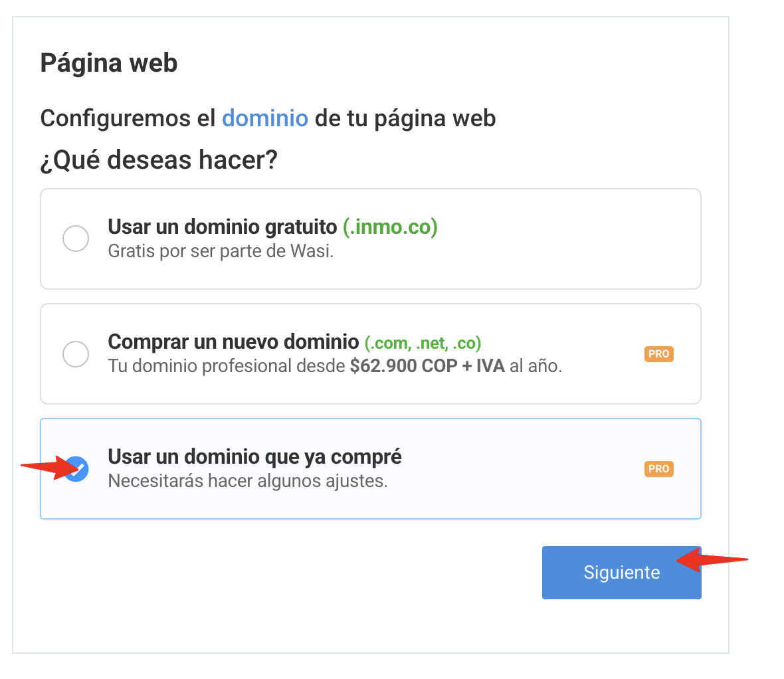784x679 pixels.
Task: Click the checked already-purchased domain radio button
Action: tap(76, 468)
